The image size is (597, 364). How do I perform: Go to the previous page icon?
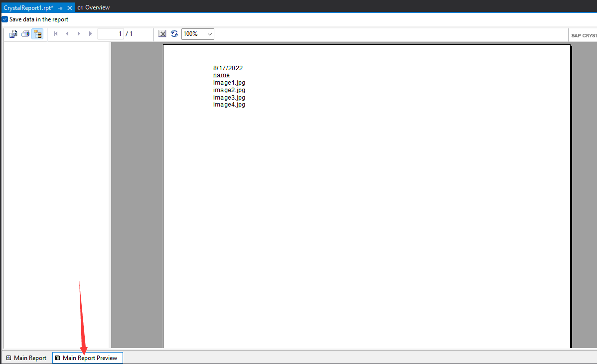coord(67,33)
